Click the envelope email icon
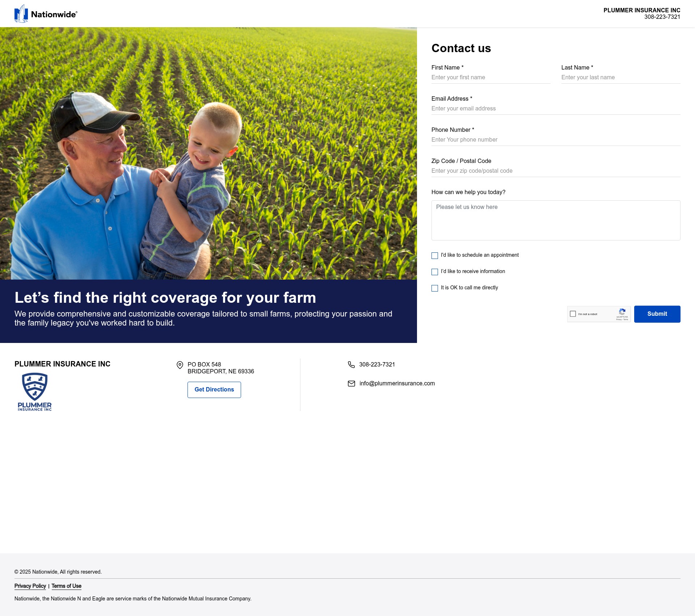Image resolution: width=695 pixels, height=616 pixels. [x=351, y=384]
